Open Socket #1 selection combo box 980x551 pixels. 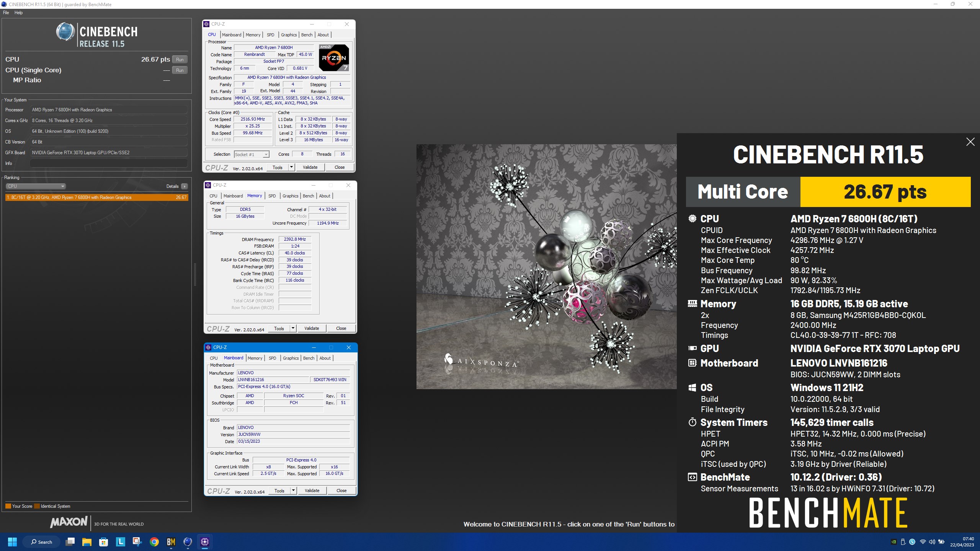coord(252,155)
